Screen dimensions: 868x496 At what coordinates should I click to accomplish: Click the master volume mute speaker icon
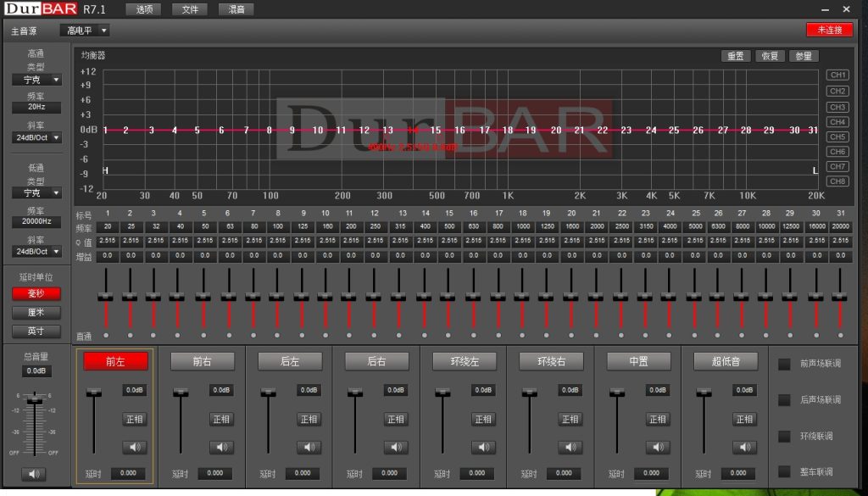[34, 474]
